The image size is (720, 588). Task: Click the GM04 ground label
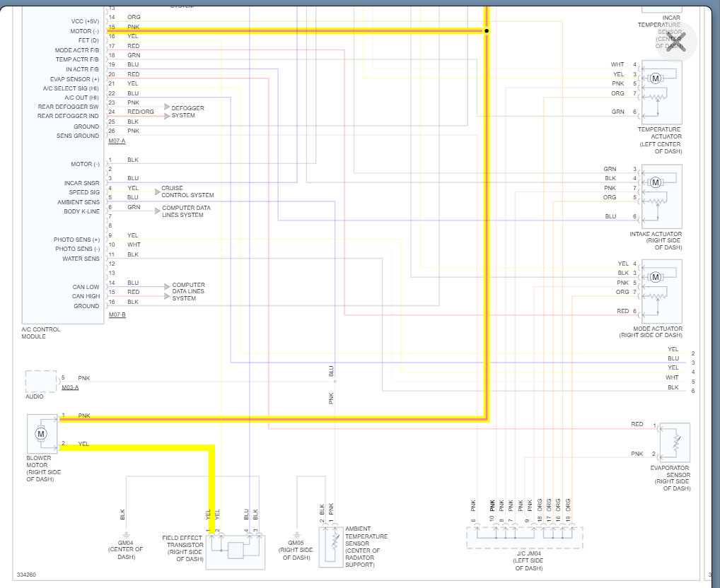click(125, 543)
